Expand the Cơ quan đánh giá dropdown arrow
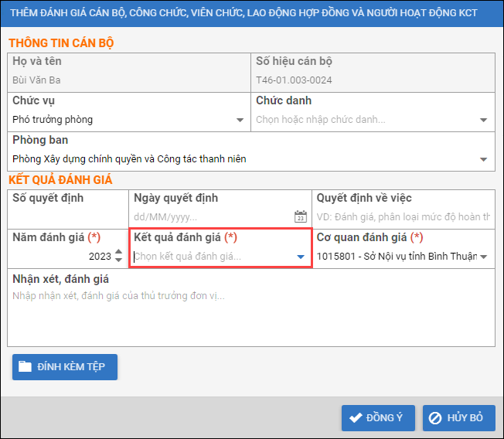The width and height of the screenshot is (504, 439). coord(484,257)
